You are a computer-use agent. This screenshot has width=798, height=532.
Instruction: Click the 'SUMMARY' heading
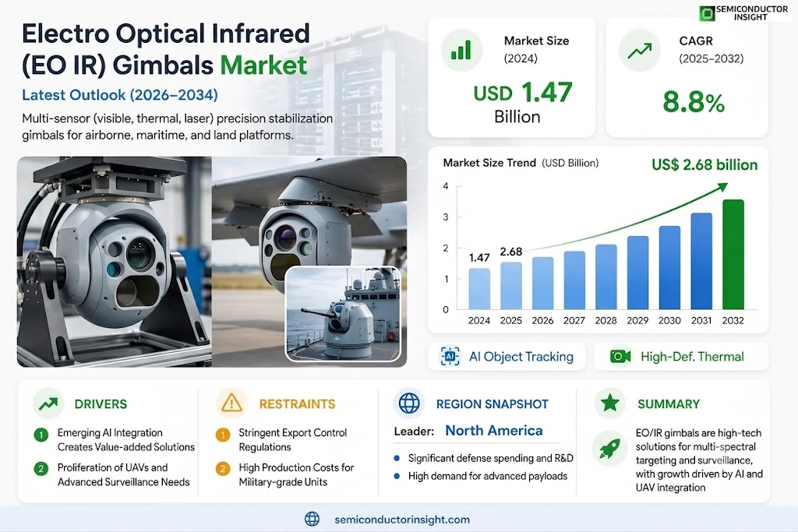coord(669,403)
